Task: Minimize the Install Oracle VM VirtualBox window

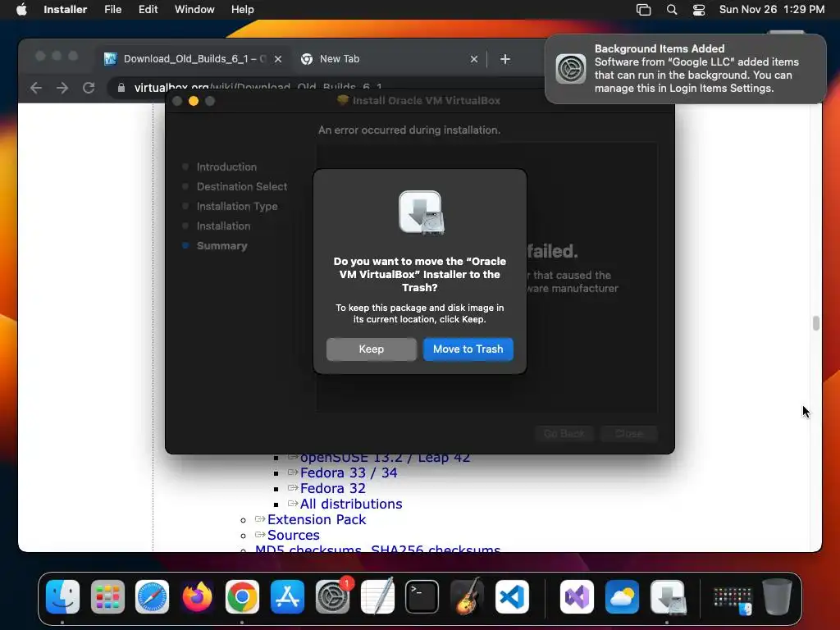Action: [194, 101]
